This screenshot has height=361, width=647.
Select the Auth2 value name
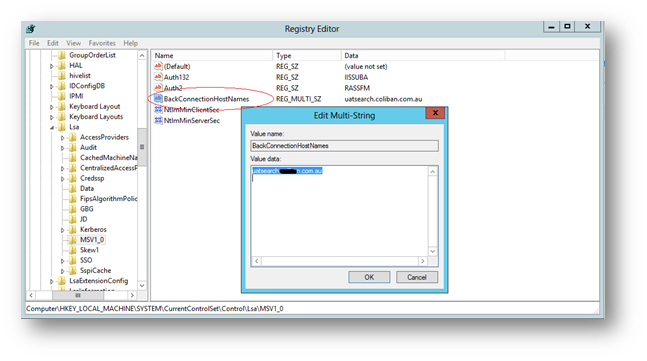[173, 88]
